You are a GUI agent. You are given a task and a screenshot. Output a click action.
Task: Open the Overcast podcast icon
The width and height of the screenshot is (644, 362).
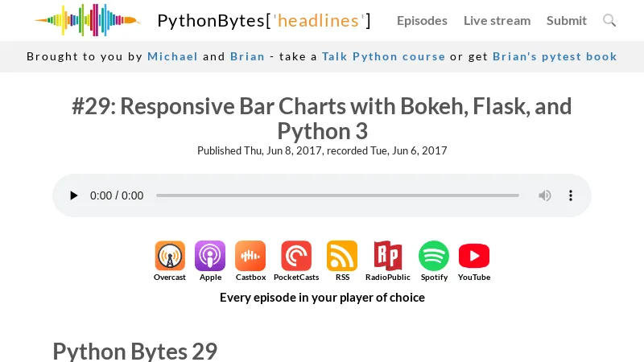coord(170,257)
